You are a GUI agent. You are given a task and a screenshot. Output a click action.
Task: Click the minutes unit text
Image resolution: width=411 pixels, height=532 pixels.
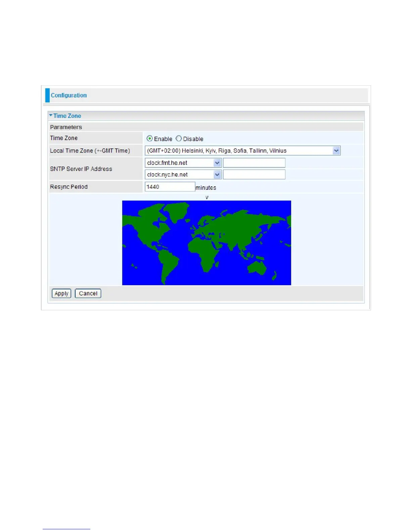tap(206, 188)
